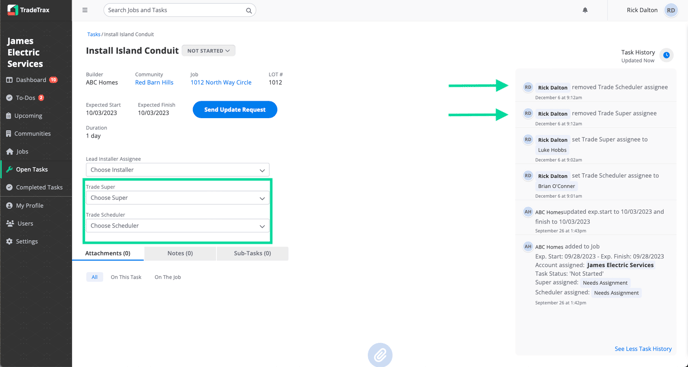Click the Dashboard notification badge
Viewport: 688px width, 367px height.
click(53, 80)
